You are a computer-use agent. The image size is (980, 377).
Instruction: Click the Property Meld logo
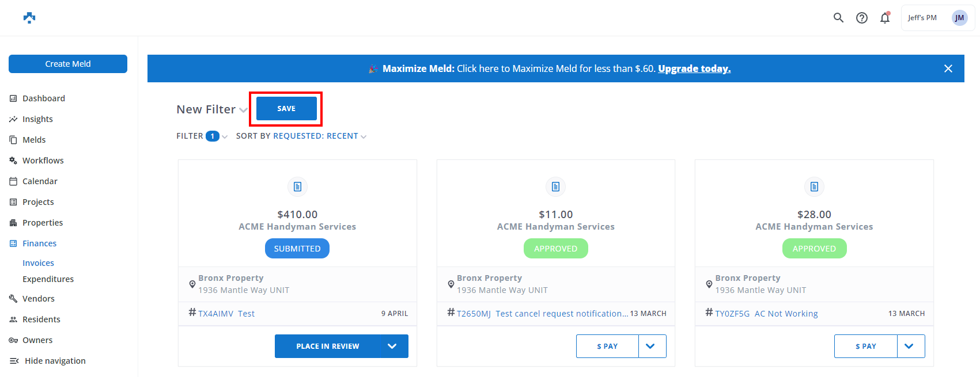click(x=29, y=18)
